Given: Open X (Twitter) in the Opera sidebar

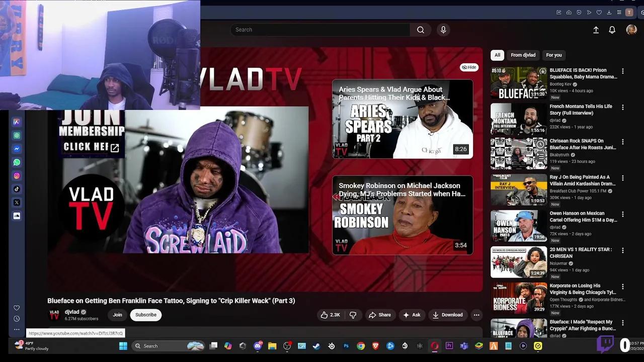Looking at the screenshot, I should (x=17, y=203).
